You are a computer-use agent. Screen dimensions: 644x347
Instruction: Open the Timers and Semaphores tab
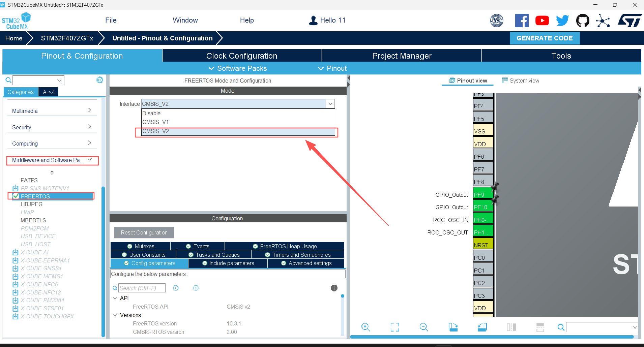coord(298,255)
